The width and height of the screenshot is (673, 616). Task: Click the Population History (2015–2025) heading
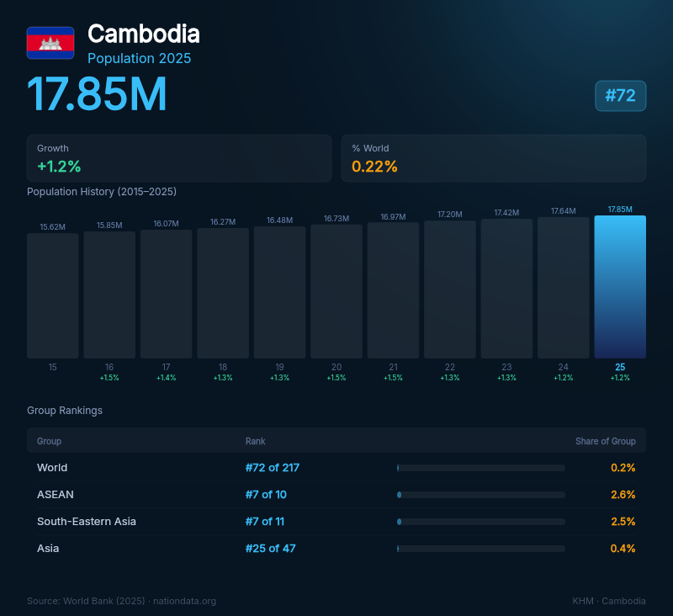(102, 192)
